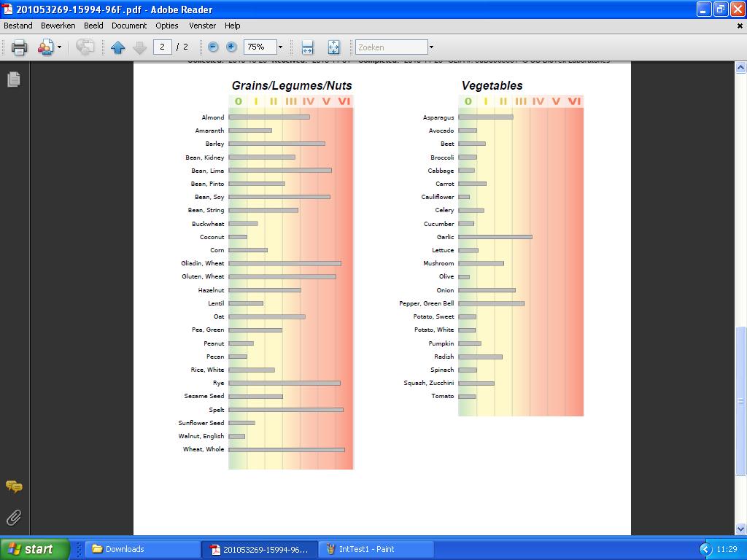Open the Pages panel icon in sidebar
747x560 pixels.
coord(14,79)
